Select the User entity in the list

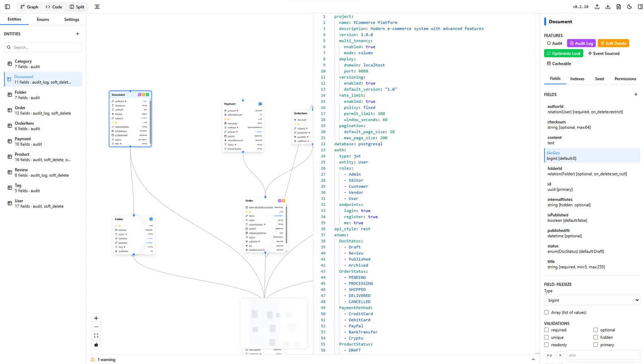click(43, 203)
